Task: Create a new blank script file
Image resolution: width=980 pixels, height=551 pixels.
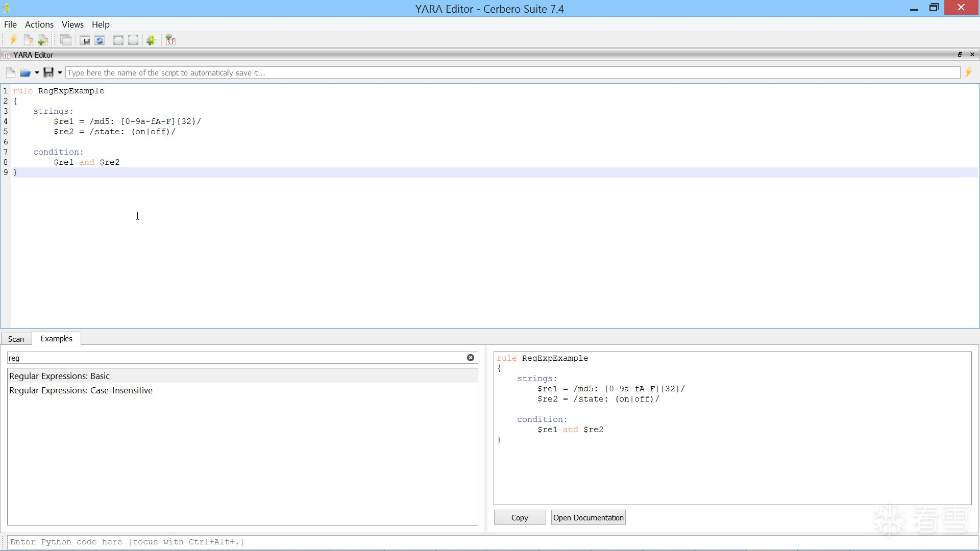Action: pyautogui.click(x=10, y=73)
